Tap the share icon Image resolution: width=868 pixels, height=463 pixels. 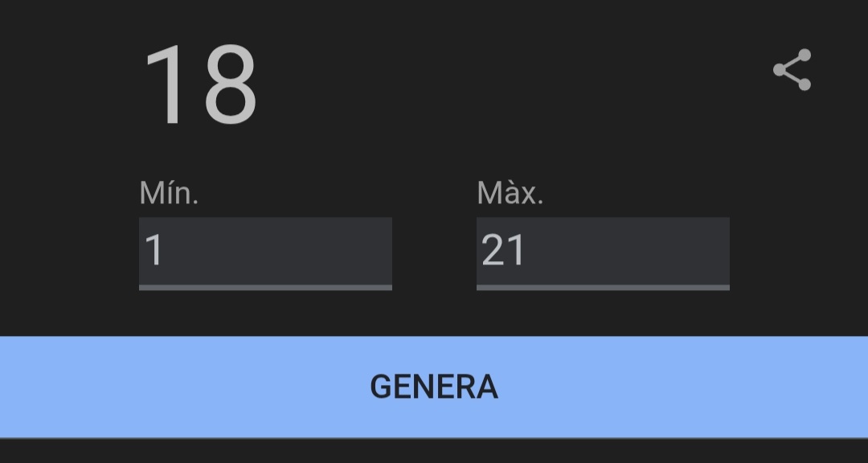pyautogui.click(x=792, y=70)
